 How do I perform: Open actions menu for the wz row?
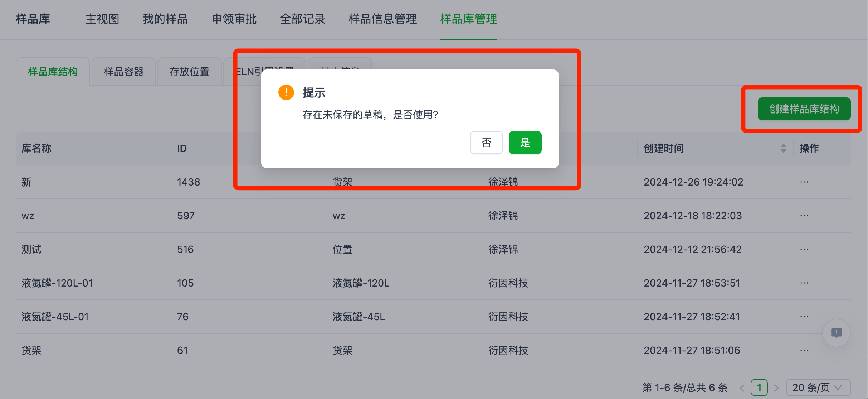coord(804,215)
